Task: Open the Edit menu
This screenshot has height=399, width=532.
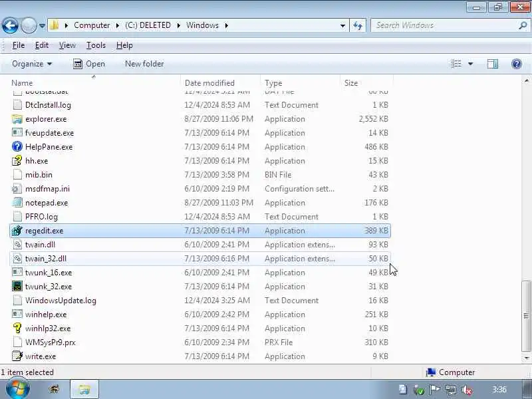Action: (42, 45)
